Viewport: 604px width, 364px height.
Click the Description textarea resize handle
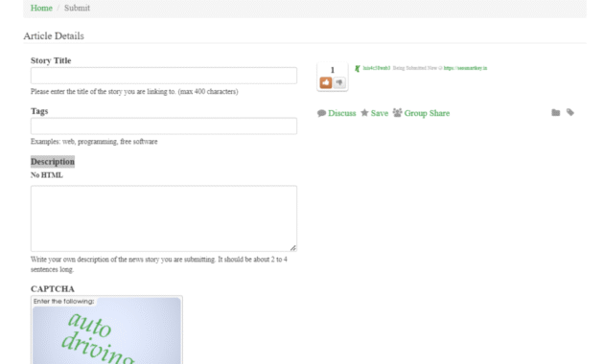(x=293, y=248)
